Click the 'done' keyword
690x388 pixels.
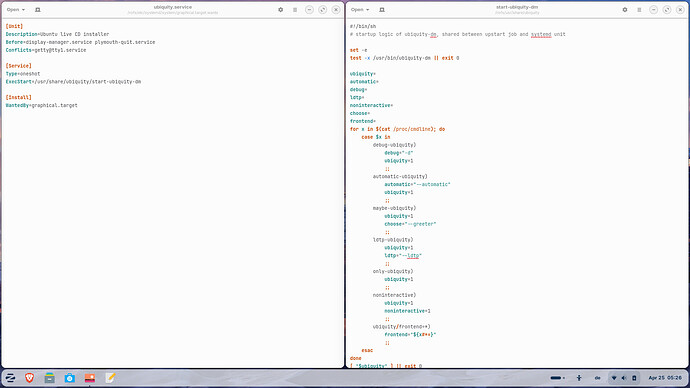(x=356, y=359)
